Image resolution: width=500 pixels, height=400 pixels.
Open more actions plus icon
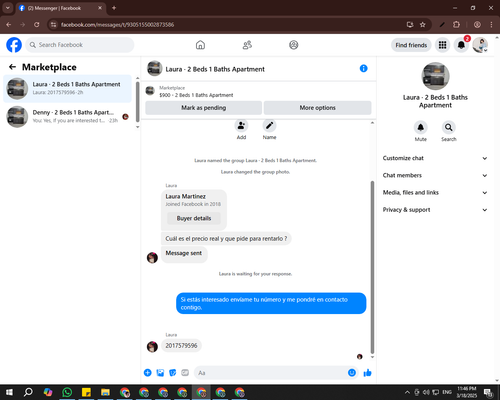coord(148,373)
